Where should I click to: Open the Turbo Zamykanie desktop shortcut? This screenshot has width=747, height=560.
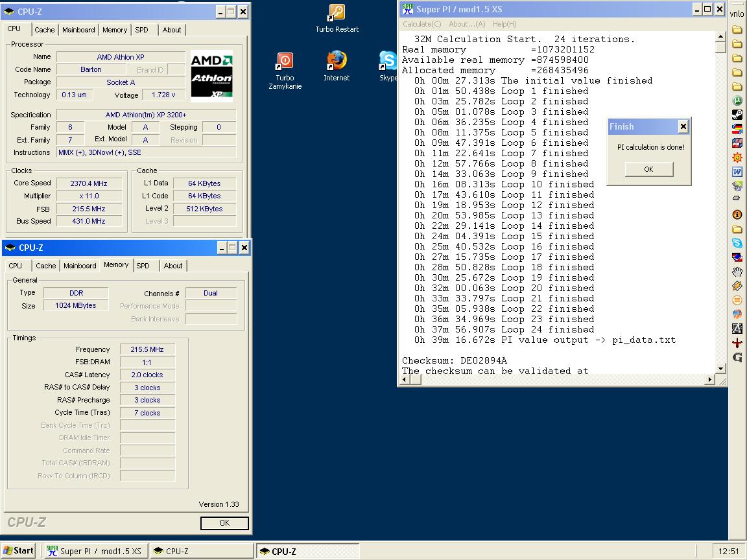pyautogui.click(x=285, y=71)
